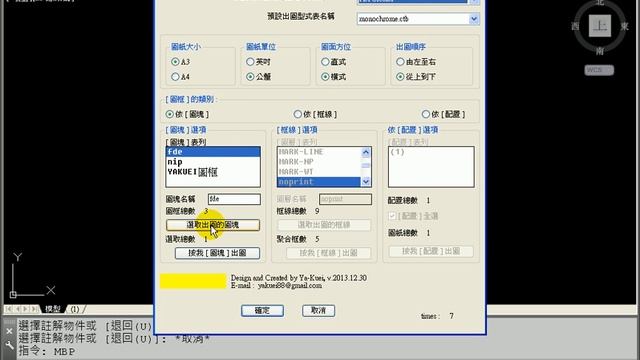Toggle [配置]全選 checkbox
Screen dimensions: 640x360
click(393, 216)
